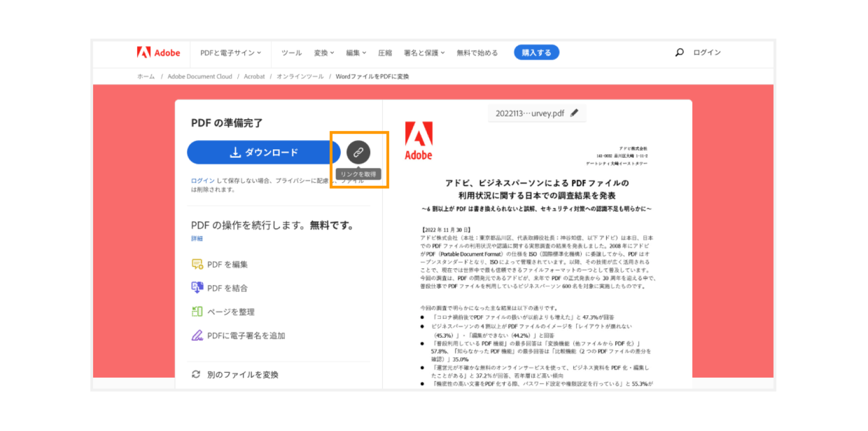
Task: Click the blue ダウンロード button
Action: coord(264,152)
